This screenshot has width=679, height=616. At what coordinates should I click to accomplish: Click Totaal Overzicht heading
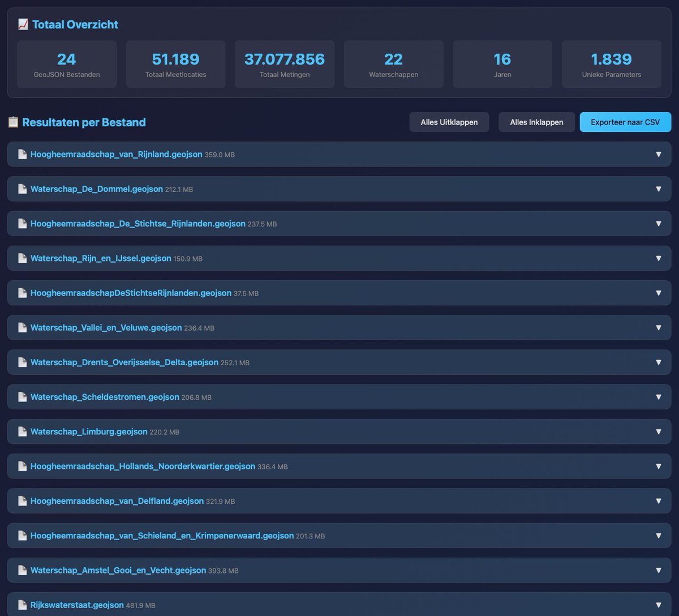click(x=75, y=24)
